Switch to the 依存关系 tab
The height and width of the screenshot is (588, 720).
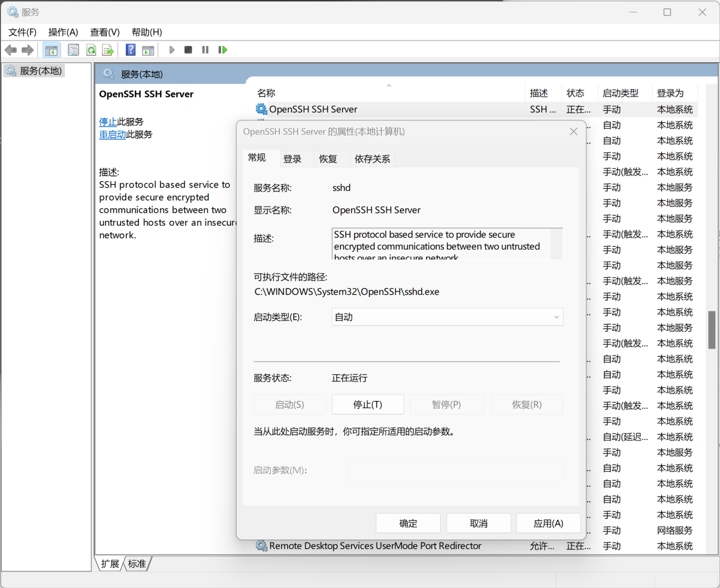(372, 159)
